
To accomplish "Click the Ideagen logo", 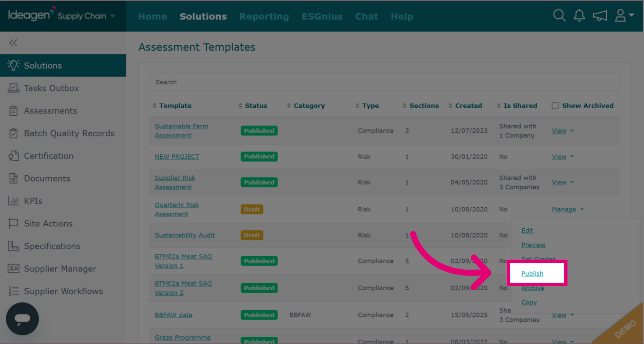I will click(32, 15).
